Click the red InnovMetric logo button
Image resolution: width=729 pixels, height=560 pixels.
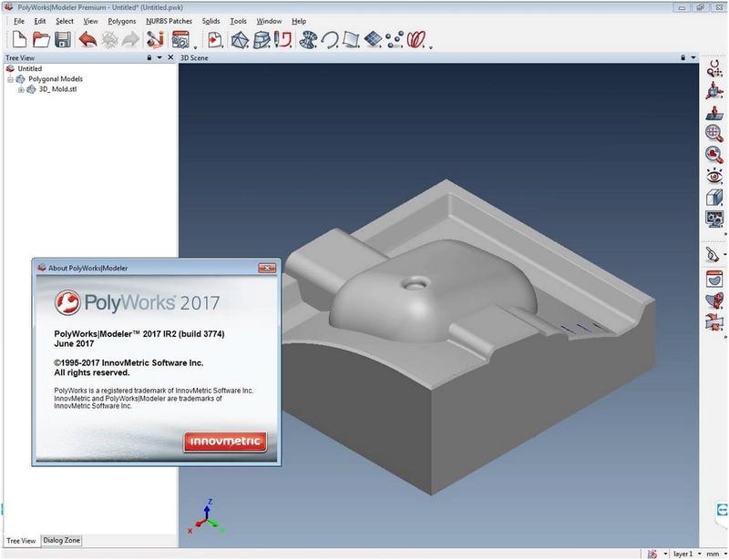[x=224, y=443]
